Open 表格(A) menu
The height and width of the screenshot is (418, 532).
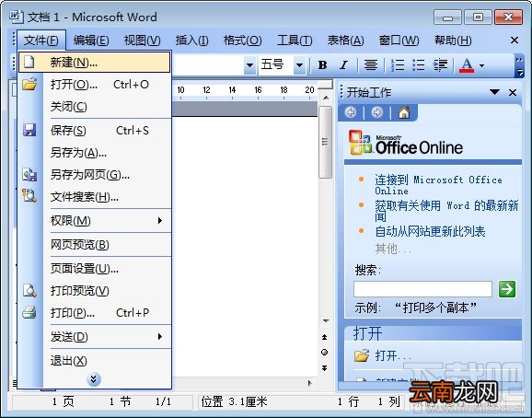(x=345, y=41)
